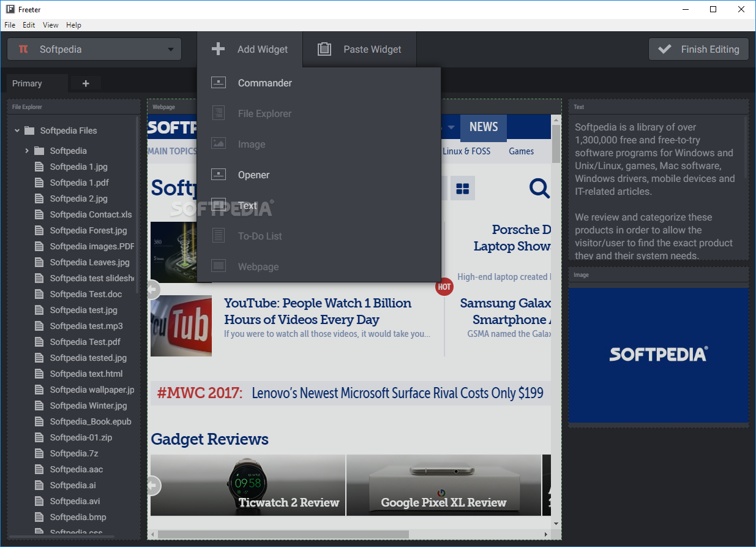Click the Paste Widget button
This screenshot has height=547, width=756.
[x=359, y=49]
